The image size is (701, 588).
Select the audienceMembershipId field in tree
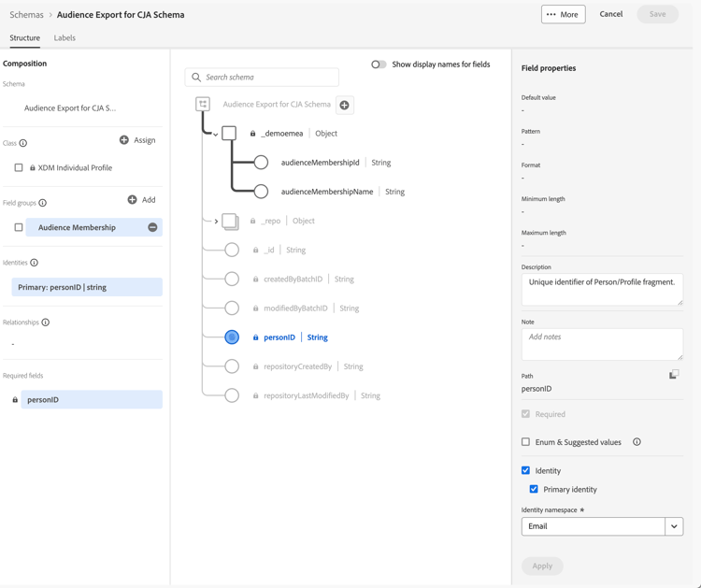coord(320,163)
